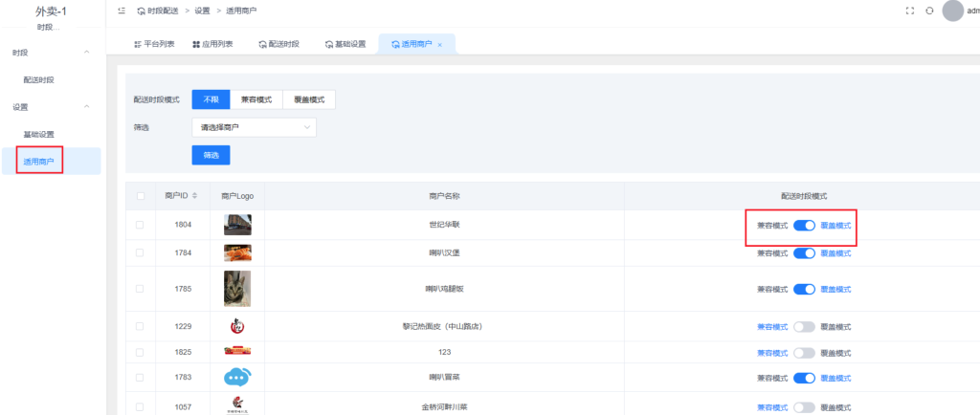This screenshot has height=415, width=980.
Task: Collapse the 设置 sidebar section
Action: click(x=87, y=106)
